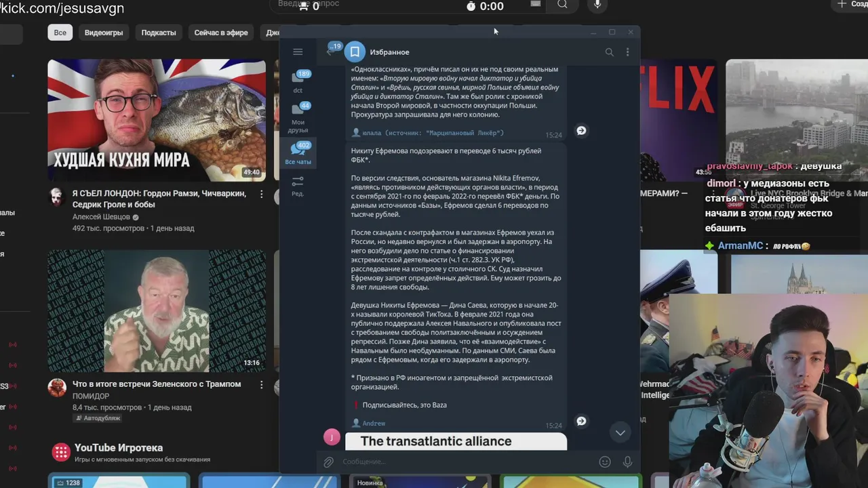Screen dimensions: 868x488
Task: Click 'Подписывайтесь, это Baza' line
Action: coord(404,405)
